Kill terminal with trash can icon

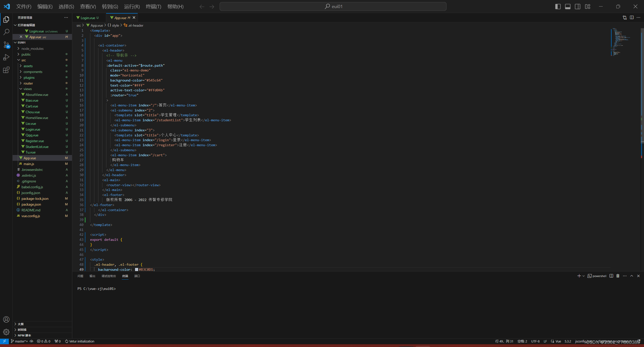coord(618,276)
